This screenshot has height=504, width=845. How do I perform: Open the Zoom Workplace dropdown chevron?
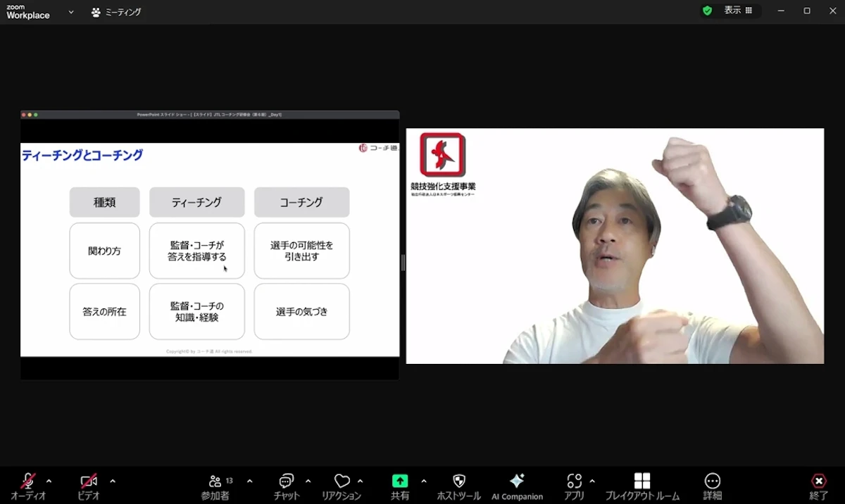coord(71,12)
